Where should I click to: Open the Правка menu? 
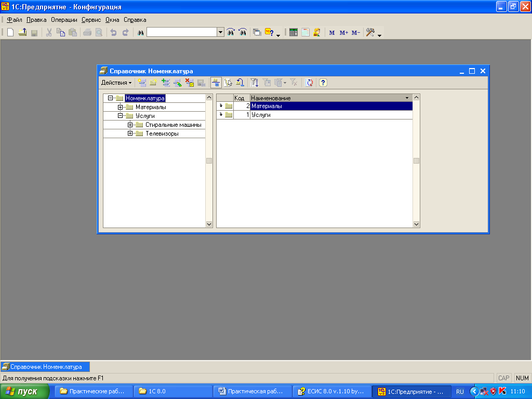pyautogui.click(x=36, y=20)
